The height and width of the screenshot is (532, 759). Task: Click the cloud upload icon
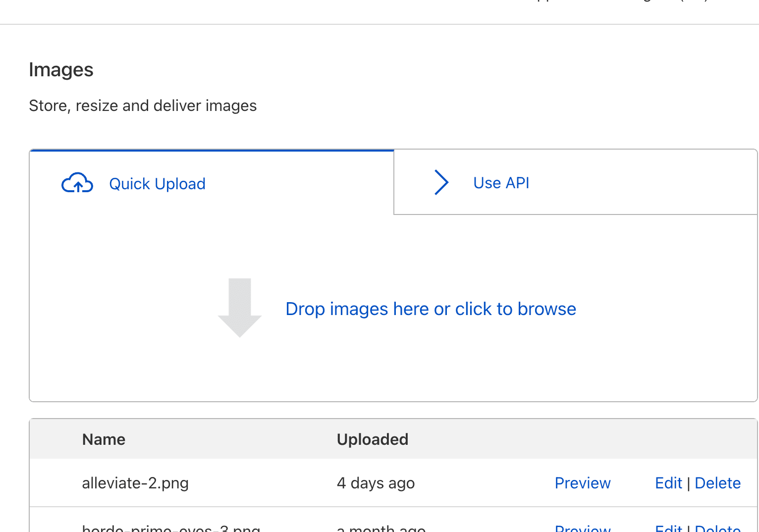point(77,183)
